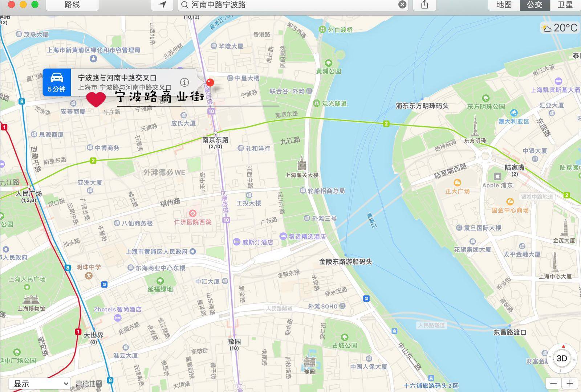Zoom in with the plus button
Image resolution: width=581 pixels, height=392 pixels.
(570, 383)
